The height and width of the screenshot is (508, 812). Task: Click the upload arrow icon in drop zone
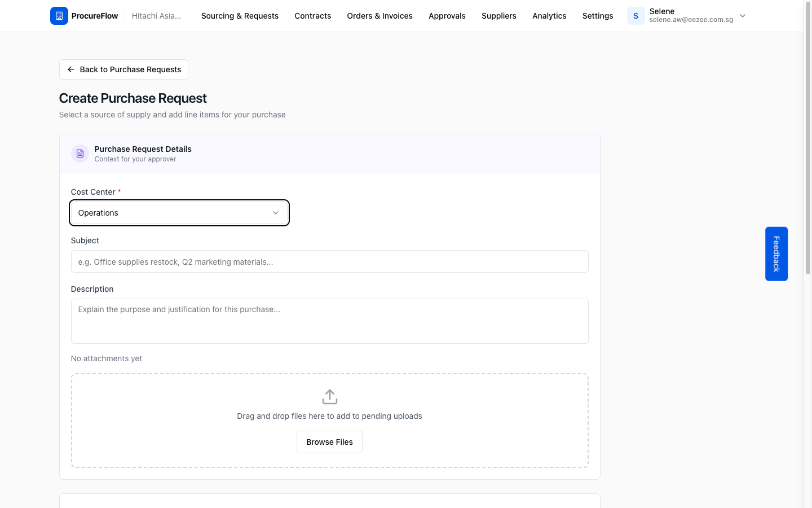tap(330, 397)
